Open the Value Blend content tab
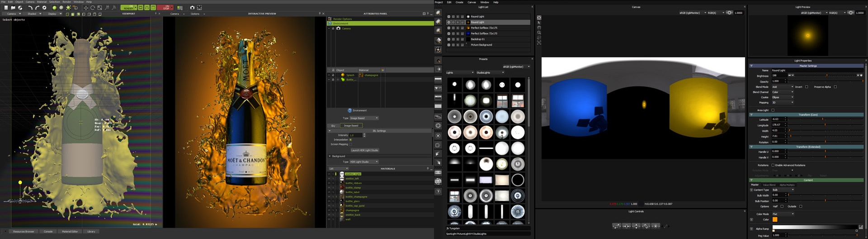Image resolution: width=868 pixels, height=239 pixels. (769, 185)
